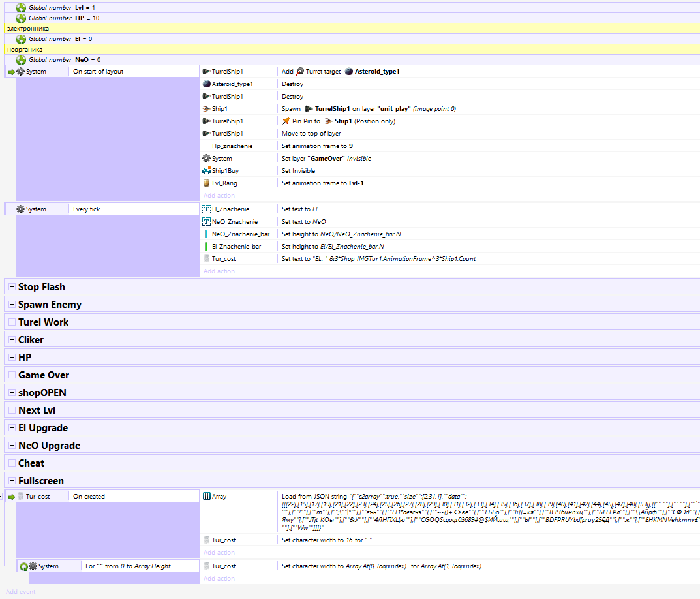Select the электронника comment row

[x=352, y=28]
